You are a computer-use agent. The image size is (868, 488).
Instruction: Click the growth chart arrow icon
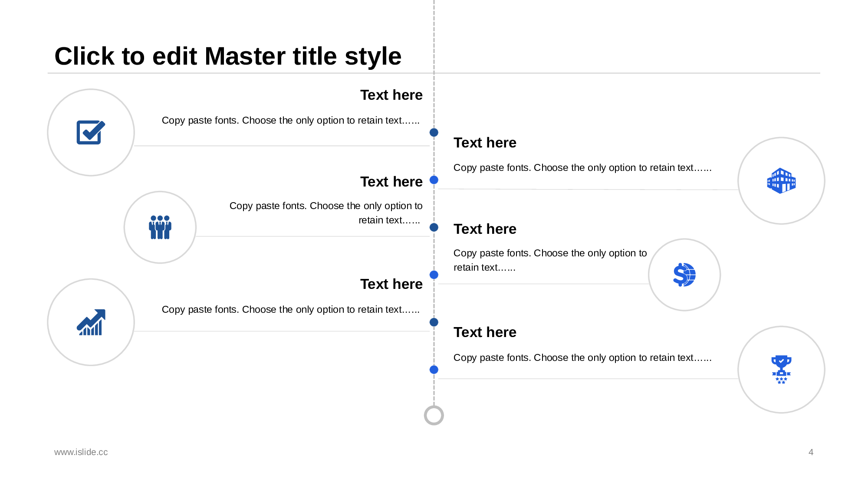pos(91,322)
